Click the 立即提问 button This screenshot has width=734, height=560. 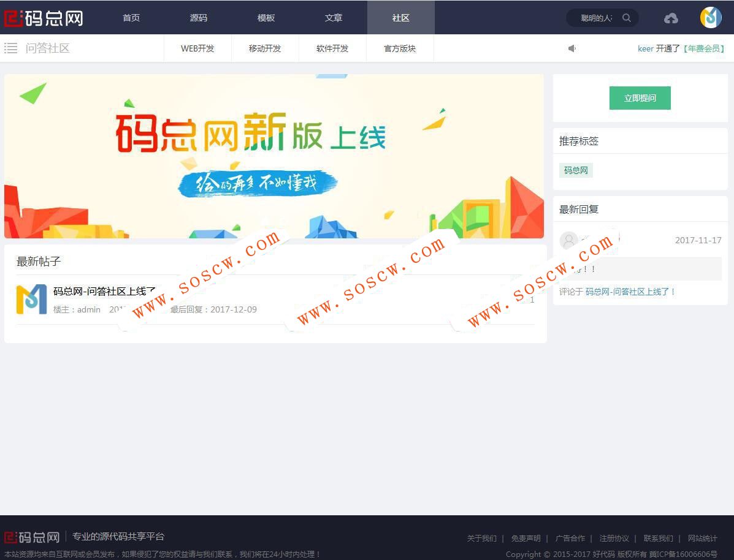[x=640, y=98]
